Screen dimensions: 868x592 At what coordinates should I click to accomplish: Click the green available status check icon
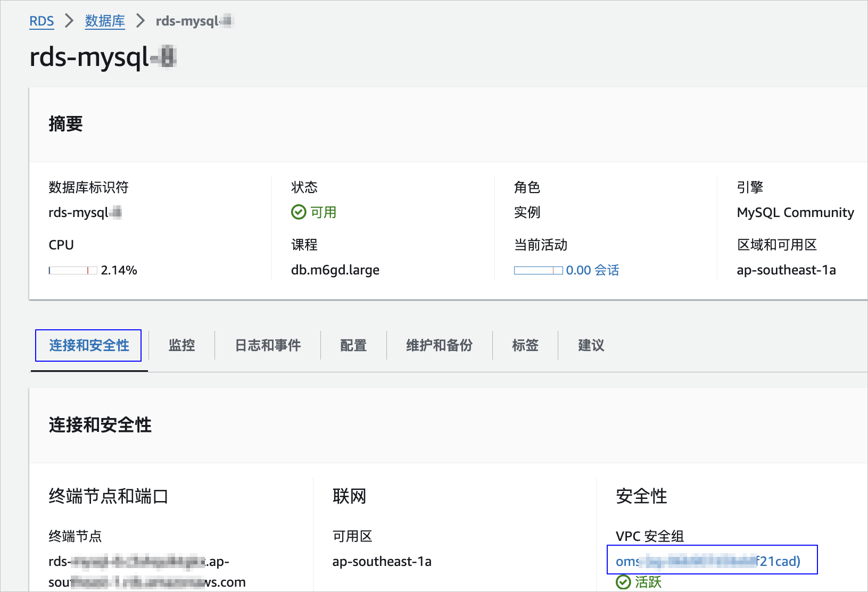tap(299, 212)
